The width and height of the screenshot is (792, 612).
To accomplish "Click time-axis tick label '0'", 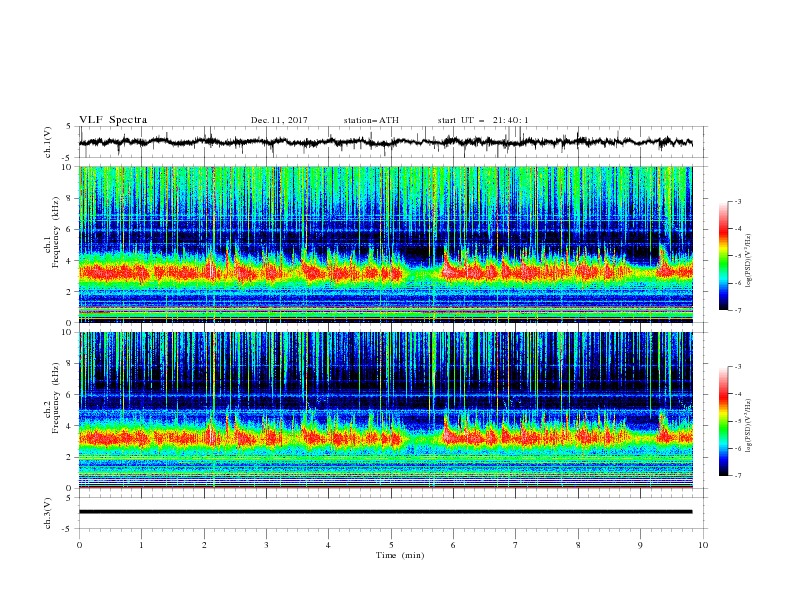I will (x=79, y=545).
